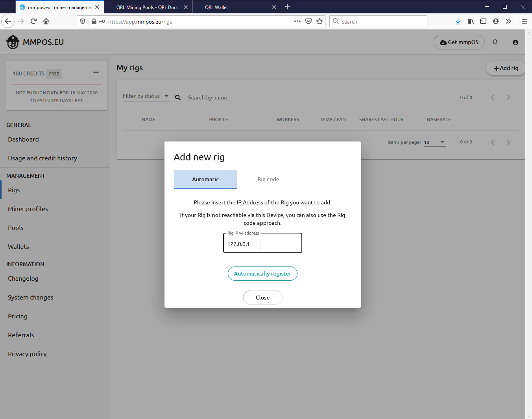Screen dimensions: 532x419
Task: Select the Automatic tab in dialog
Action: pyautogui.click(x=205, y=179)
